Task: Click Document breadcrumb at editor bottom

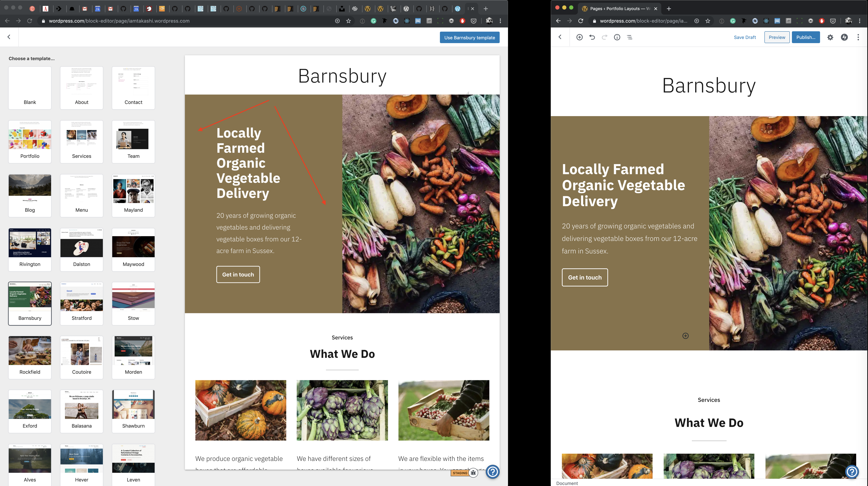Action: click(x=567, y=483)
